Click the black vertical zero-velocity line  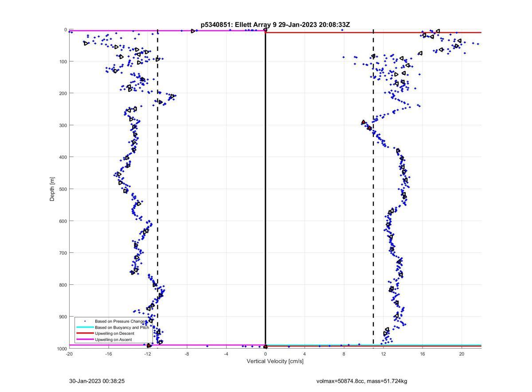coord(265,189)
